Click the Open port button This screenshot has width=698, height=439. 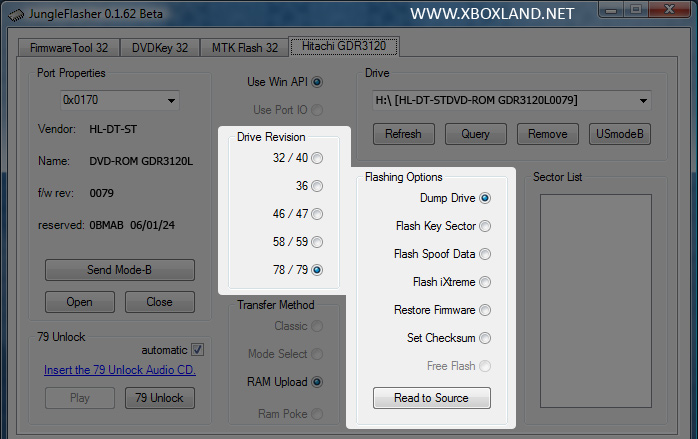[80, 302]
